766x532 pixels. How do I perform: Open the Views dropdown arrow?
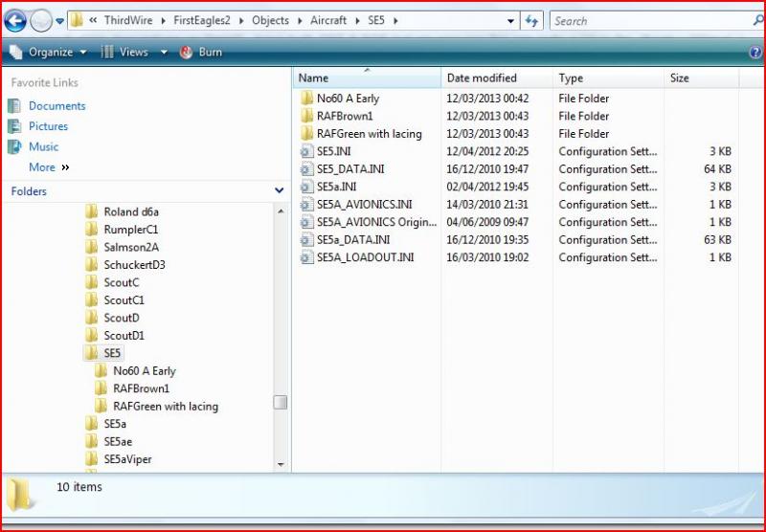coord(164,53)
